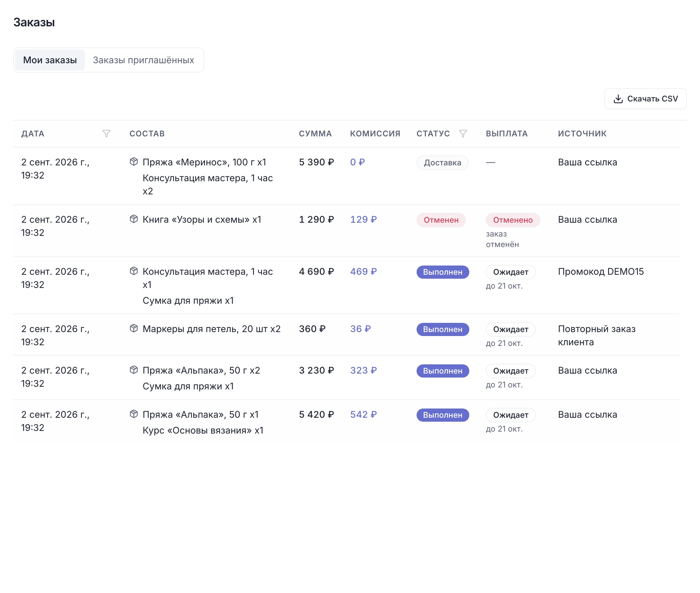This screenshot has height=593, width=700.
Task: Click Ожидает badge in Повторный заказ клиента row
Action: pyautogui.click(x=510, y=330)
